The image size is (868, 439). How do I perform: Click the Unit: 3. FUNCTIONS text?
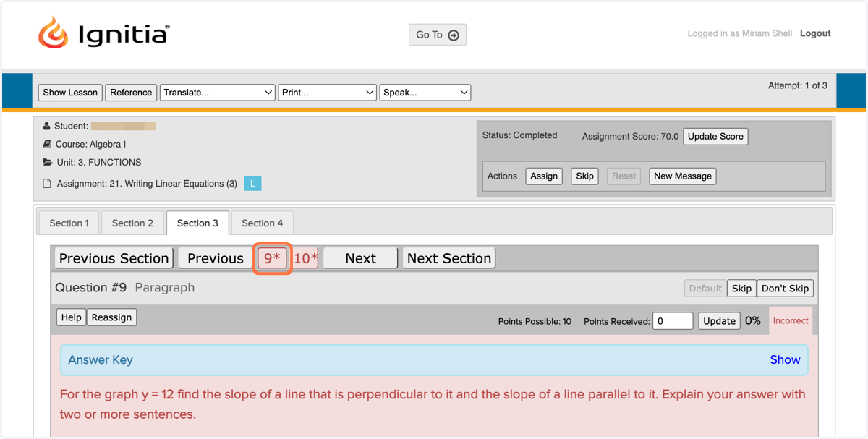[99, 163]
